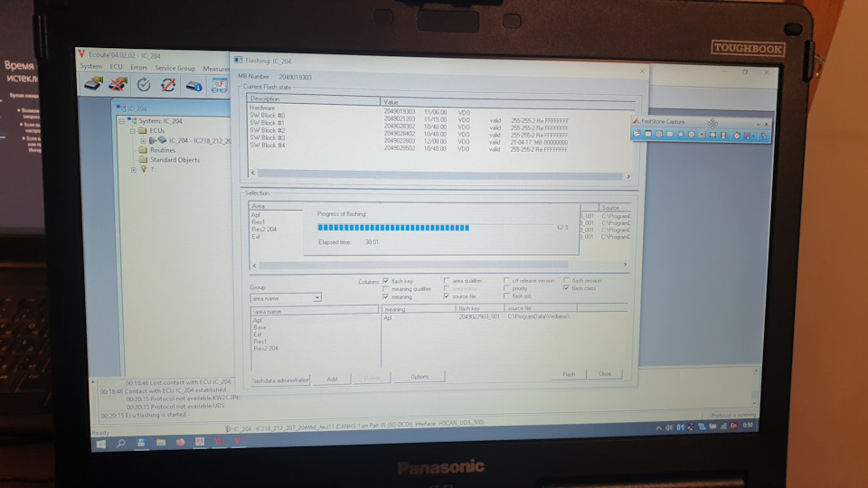868x488 pixels.
Task: Click FastStone capture active window icon
Action: point(648,134)
